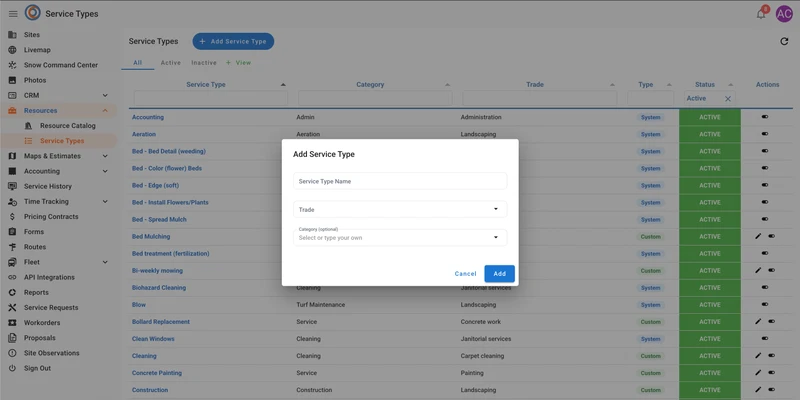Open the Accounting service type link

click(x=148, y=117)
